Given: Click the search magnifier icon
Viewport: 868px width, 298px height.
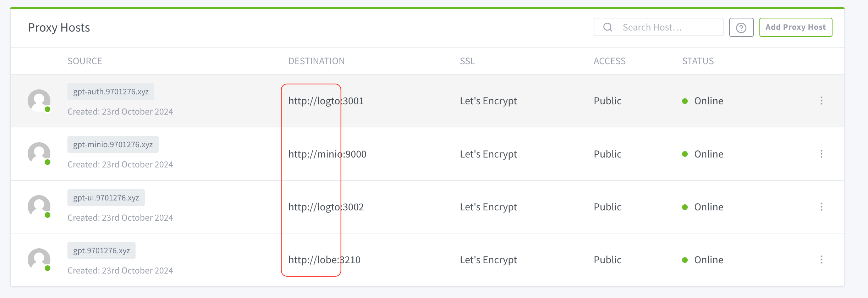Looking at the screenshot, I should [608, 27].
